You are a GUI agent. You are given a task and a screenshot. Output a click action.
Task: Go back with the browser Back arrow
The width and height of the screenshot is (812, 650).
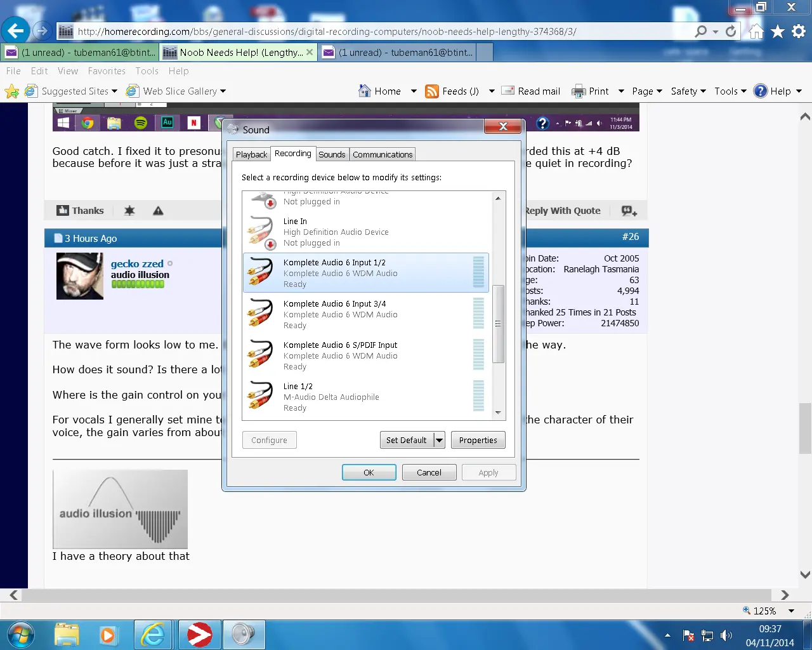(x=15, y=30)
